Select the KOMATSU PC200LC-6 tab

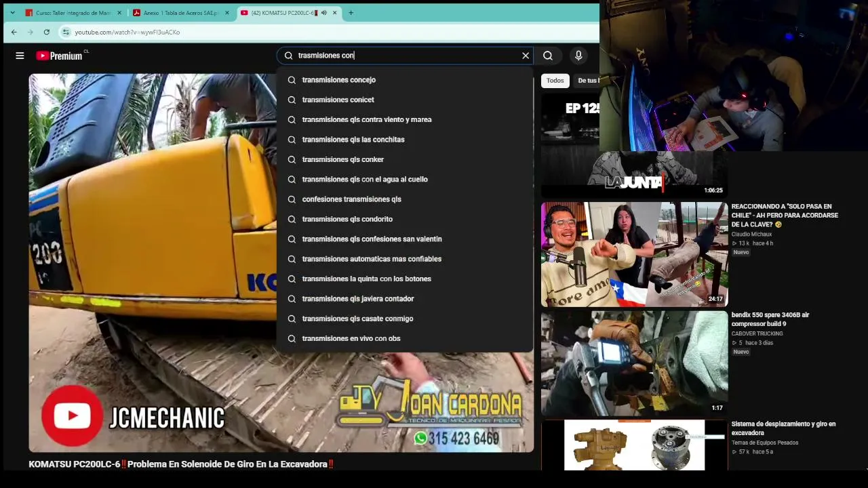pyautogui.click(x=289, y=12)
